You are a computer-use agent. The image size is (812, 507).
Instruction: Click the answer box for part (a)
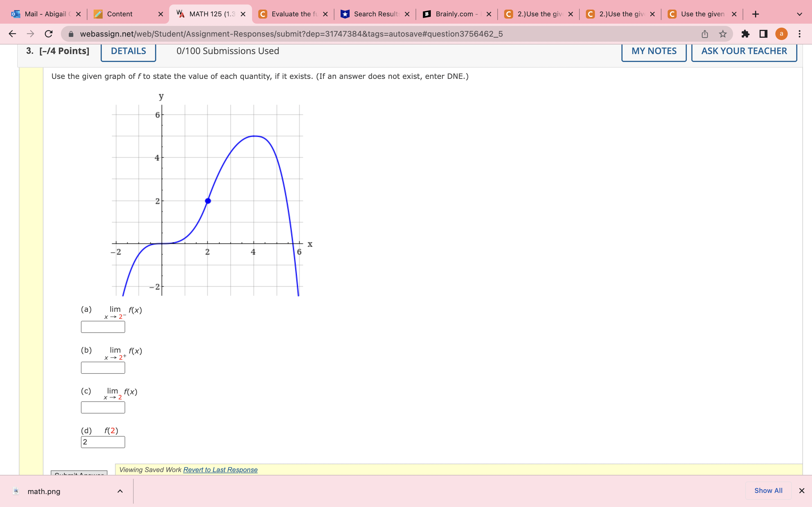(103, 327)
